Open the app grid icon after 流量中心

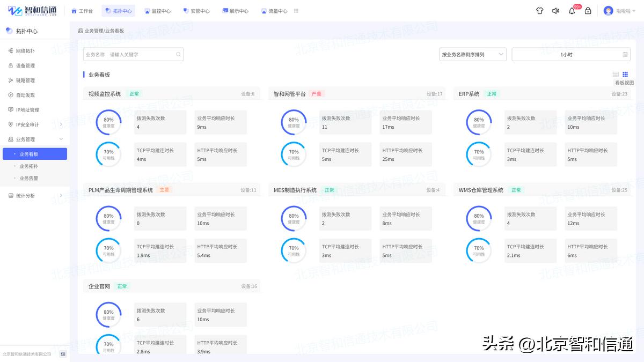point(295,10)
